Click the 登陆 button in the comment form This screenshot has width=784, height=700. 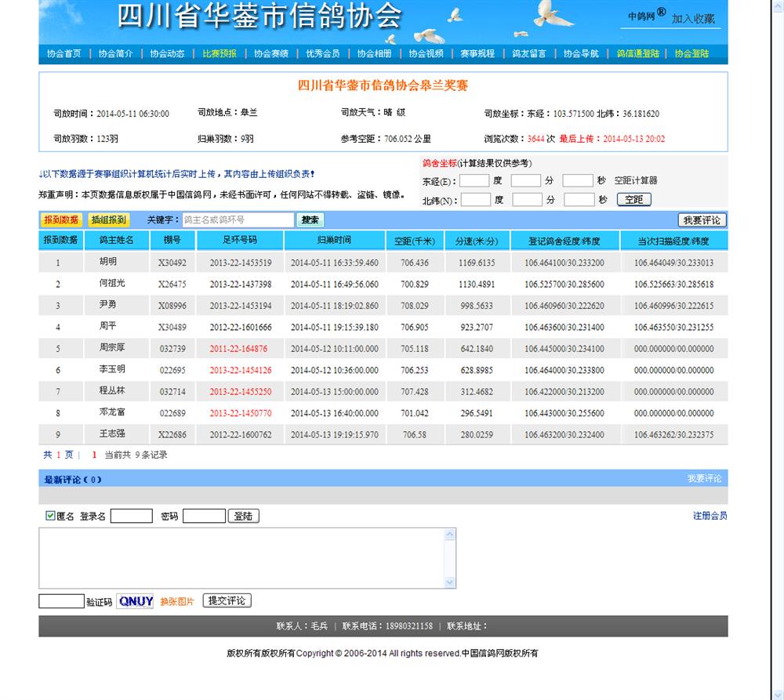coord(244,516)
